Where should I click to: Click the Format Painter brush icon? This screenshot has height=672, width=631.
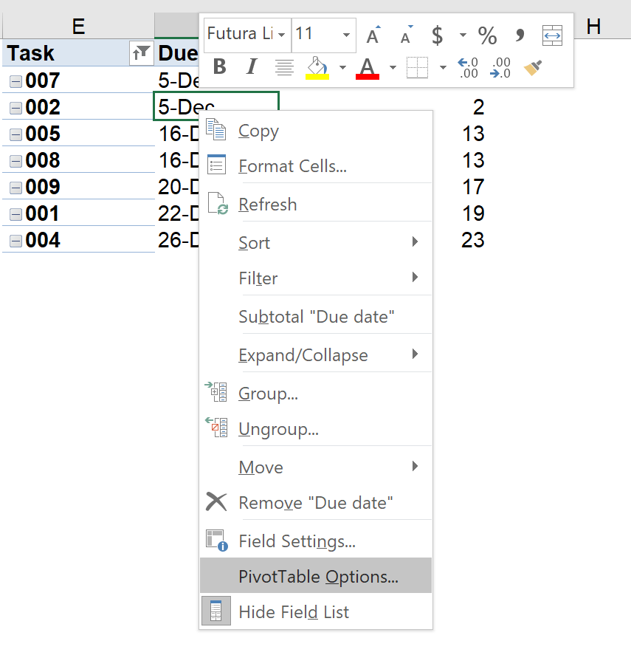coord(533,68)
